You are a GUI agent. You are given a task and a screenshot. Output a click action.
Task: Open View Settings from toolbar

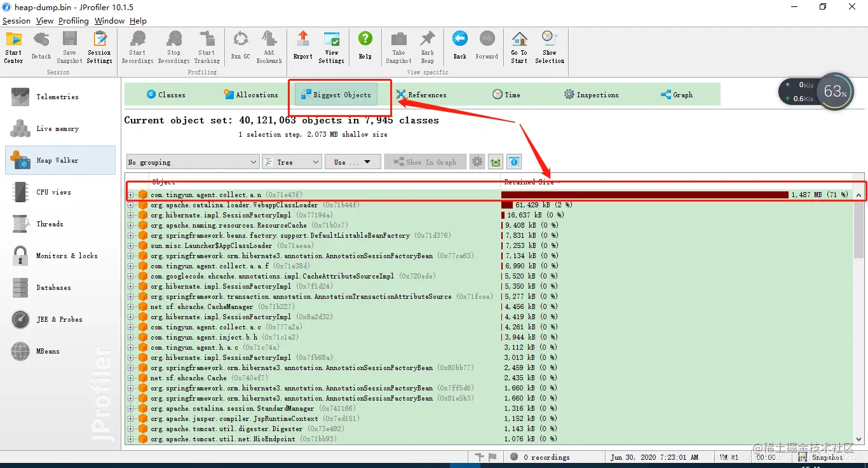[x=331, y=46]
